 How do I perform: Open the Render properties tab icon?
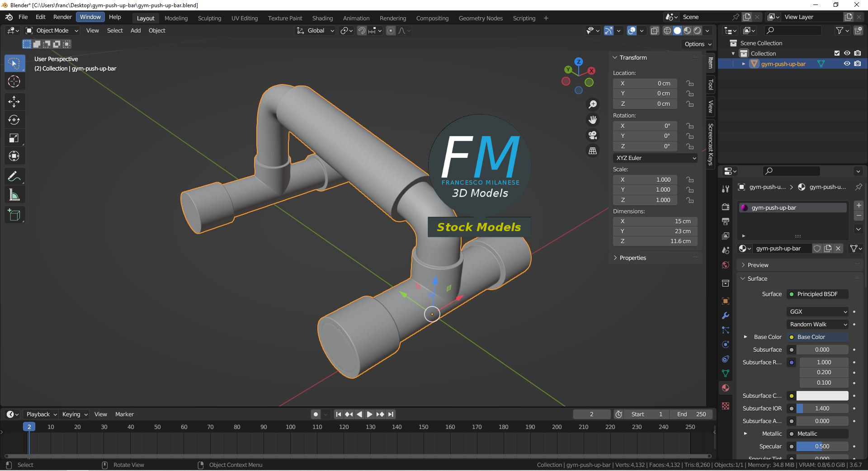point(726,207)
